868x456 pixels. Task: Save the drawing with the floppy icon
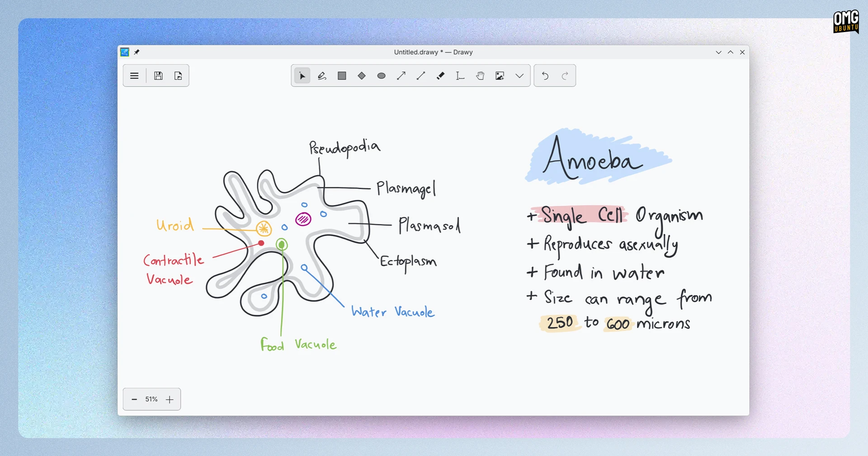point(158,76)
